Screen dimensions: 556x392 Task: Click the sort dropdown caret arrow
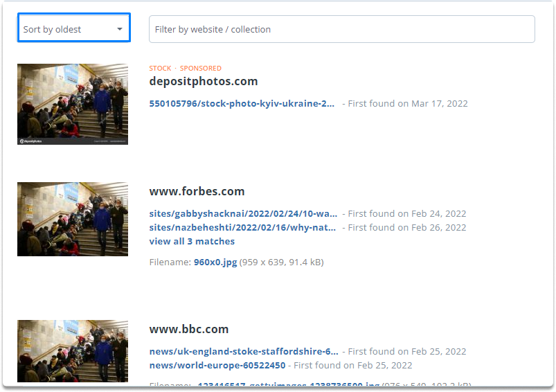pos(120,29)
